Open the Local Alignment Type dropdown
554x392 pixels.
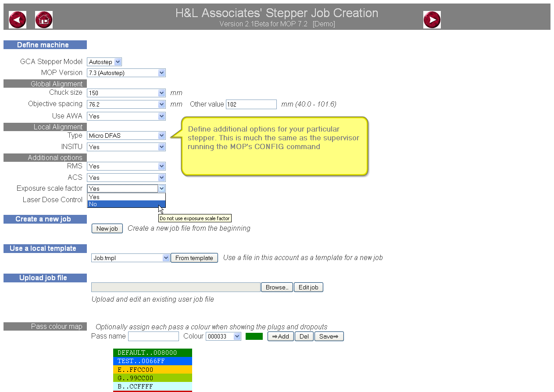126,135
